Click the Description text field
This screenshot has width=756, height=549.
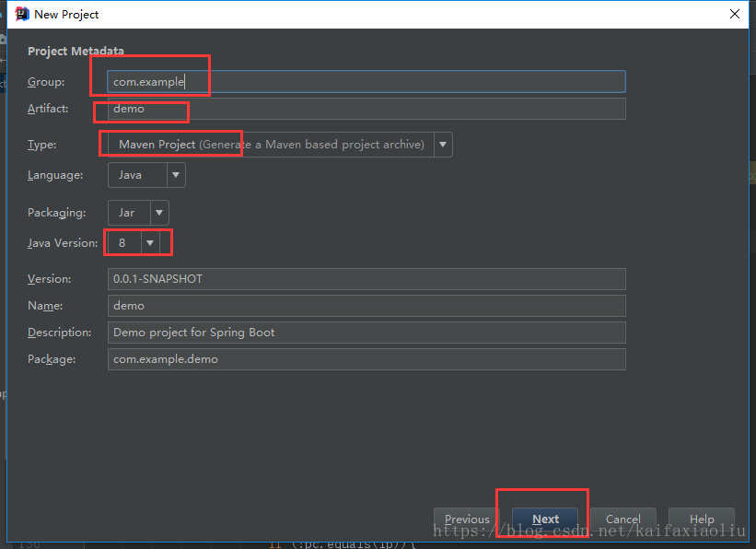(x=366, y=333)
